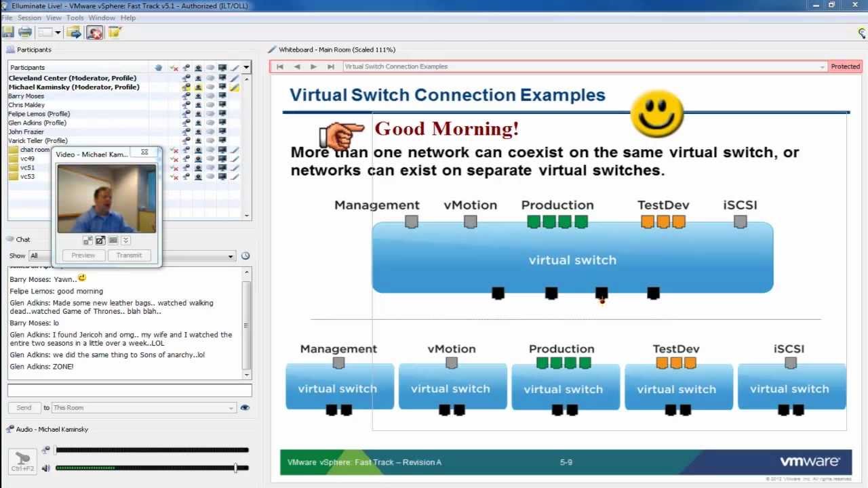Click the Load Content folder icon

coord(75,32)
